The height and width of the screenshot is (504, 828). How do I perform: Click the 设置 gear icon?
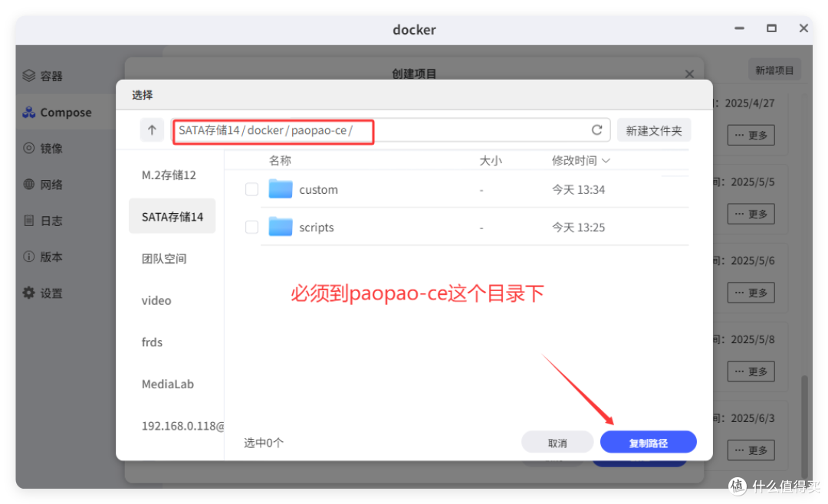pos(29,293)
